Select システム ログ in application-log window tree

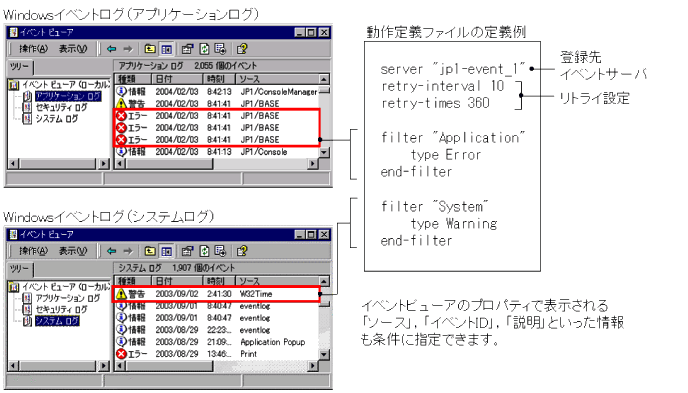click(57, 119)
